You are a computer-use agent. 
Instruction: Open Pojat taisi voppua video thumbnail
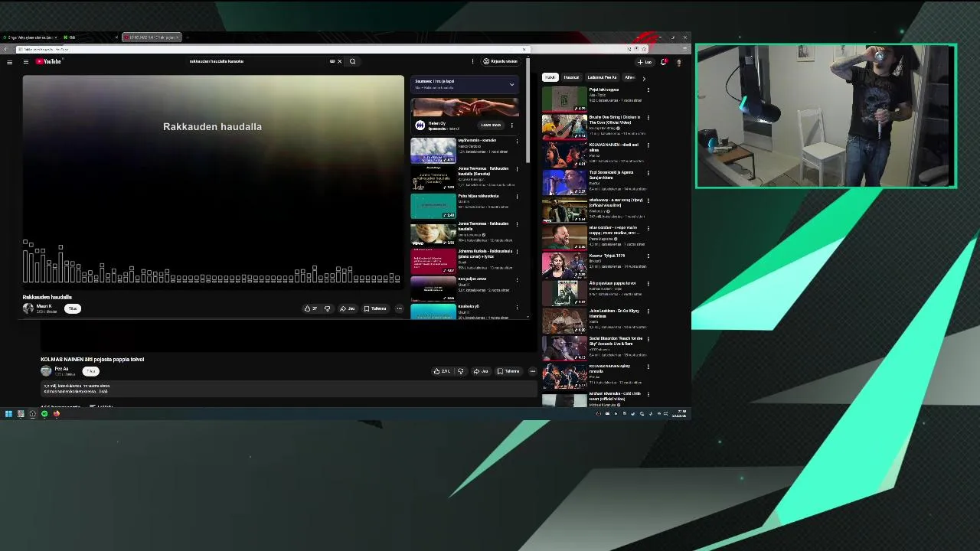click(564, 99)
